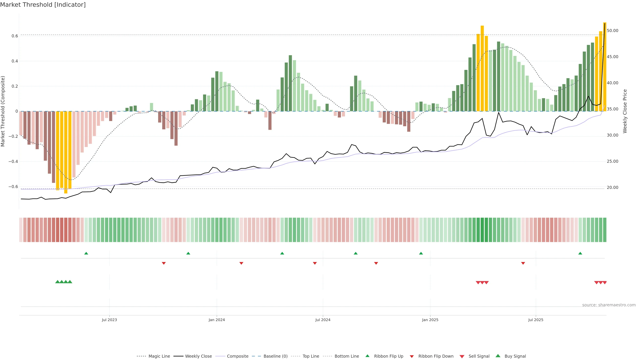Image resolution: width=644 pixels, height=362 pixels.
Task: Click the Ribbon Flip Up marker just before Jan 2025
Action: tap(421, 253)
